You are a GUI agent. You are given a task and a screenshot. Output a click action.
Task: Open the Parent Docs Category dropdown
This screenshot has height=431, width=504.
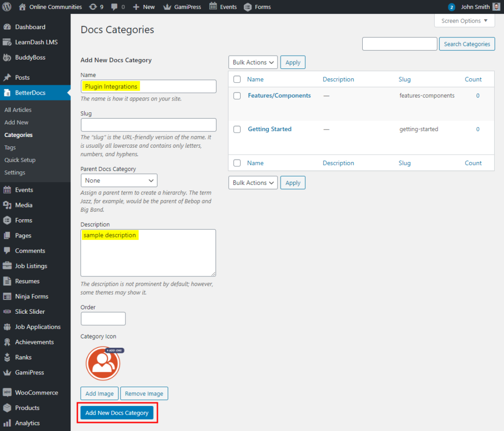tap(119, 180)
